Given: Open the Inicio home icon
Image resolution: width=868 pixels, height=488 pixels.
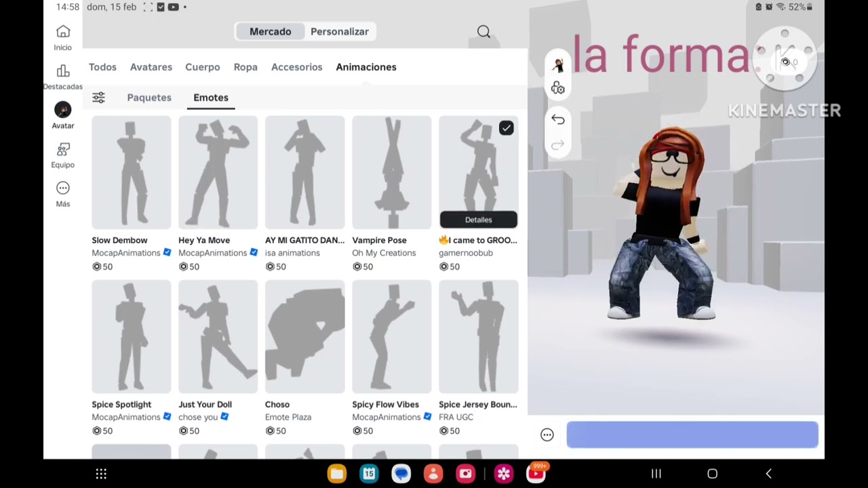Looking at the screenshot, I should click(63, 32).
